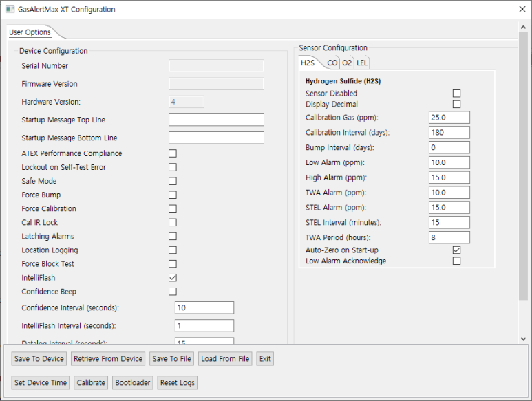Switch to the H2S sensor tab

click(308, 63)
